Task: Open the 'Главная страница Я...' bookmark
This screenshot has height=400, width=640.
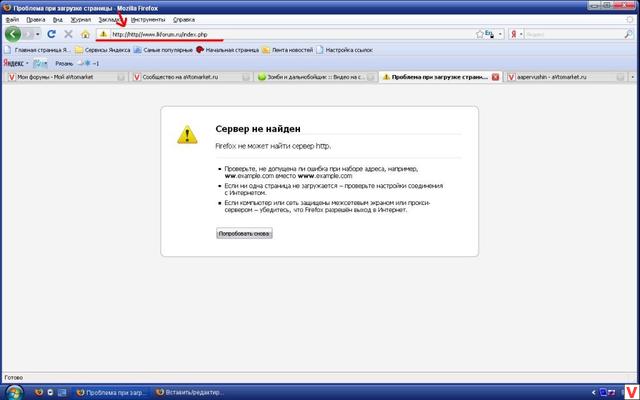Action: coord(38,50)
